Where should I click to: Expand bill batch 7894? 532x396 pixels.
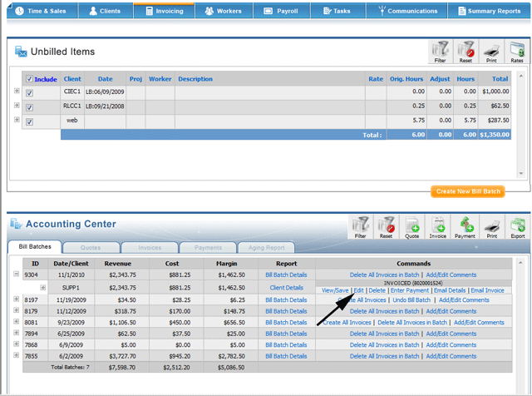tap(16, 333)
